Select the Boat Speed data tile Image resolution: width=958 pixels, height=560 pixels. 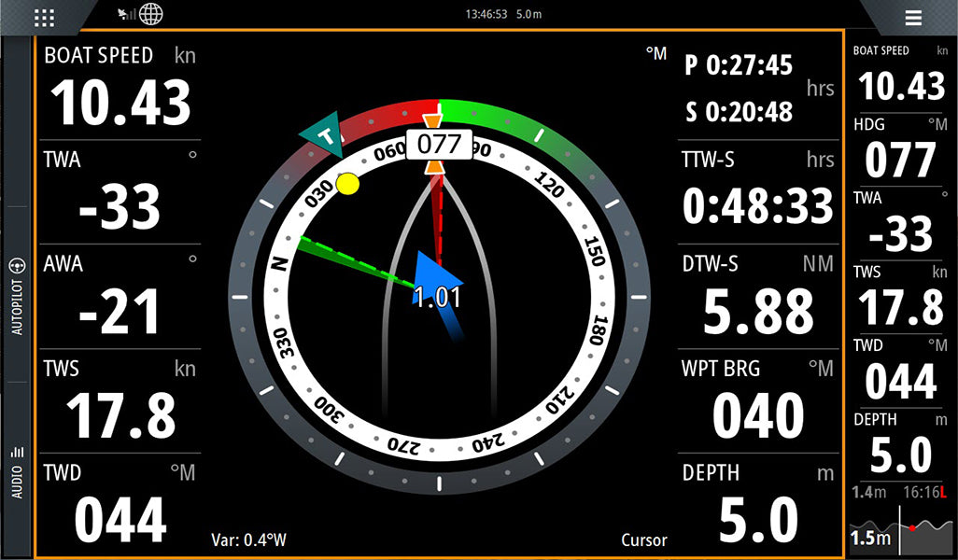point(120,89)
